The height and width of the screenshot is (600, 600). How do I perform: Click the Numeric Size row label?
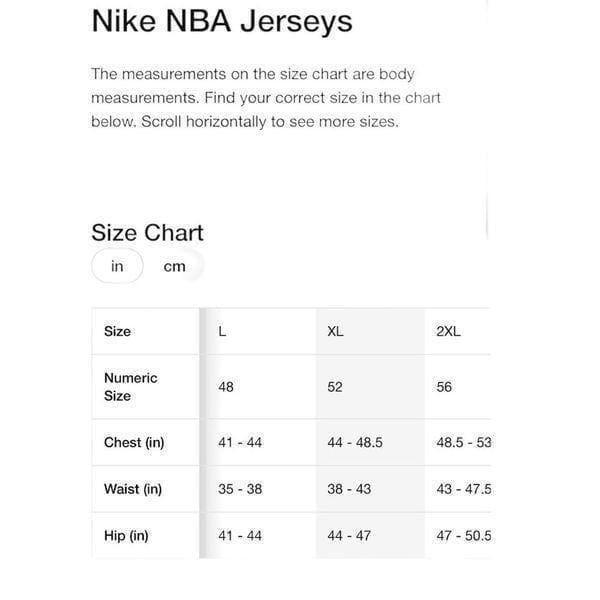(x=130, y=387)
